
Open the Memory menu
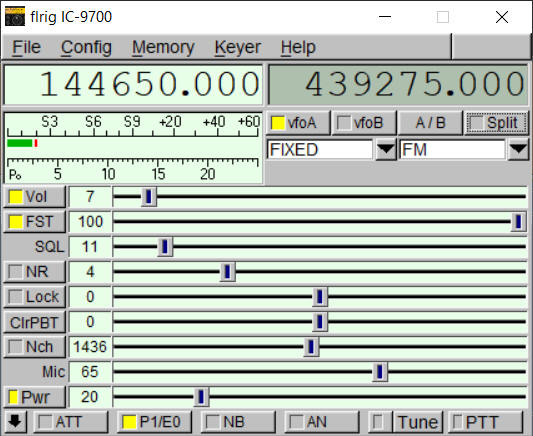(x=163, y=47)
